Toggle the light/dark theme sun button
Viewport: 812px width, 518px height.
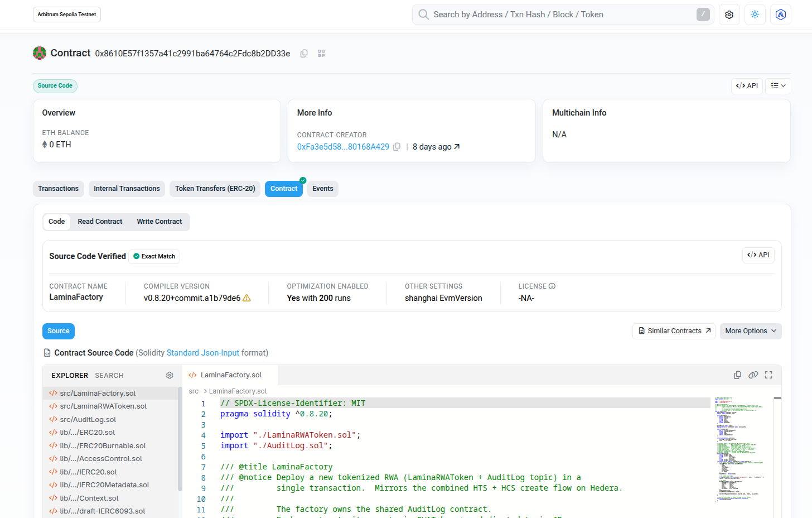tap(755, 15)
